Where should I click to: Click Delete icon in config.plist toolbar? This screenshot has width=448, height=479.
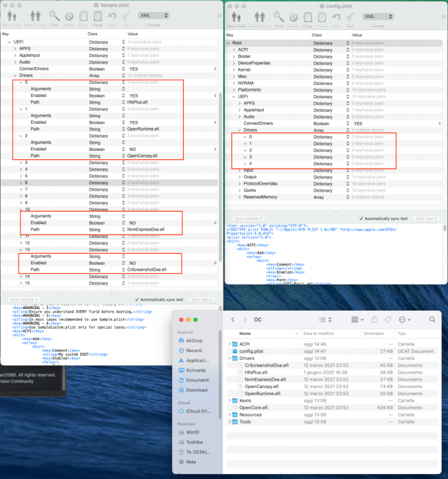(293, 17)
